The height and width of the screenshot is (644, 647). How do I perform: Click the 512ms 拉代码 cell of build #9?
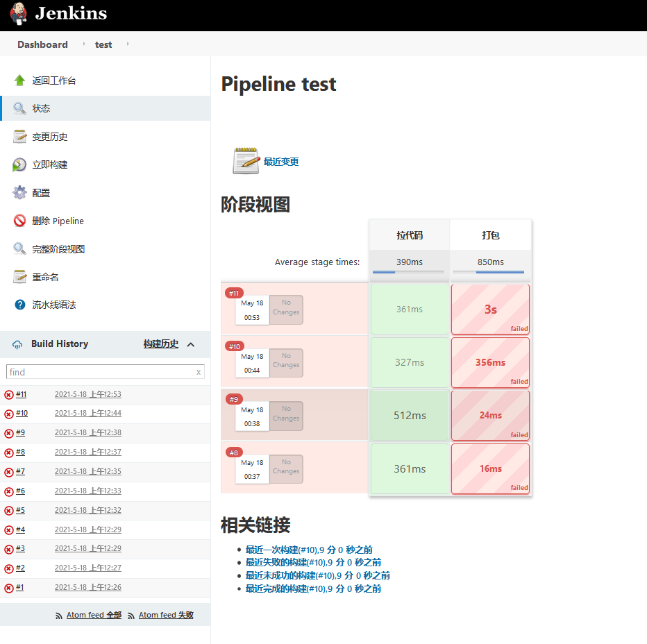coord(410,416)
